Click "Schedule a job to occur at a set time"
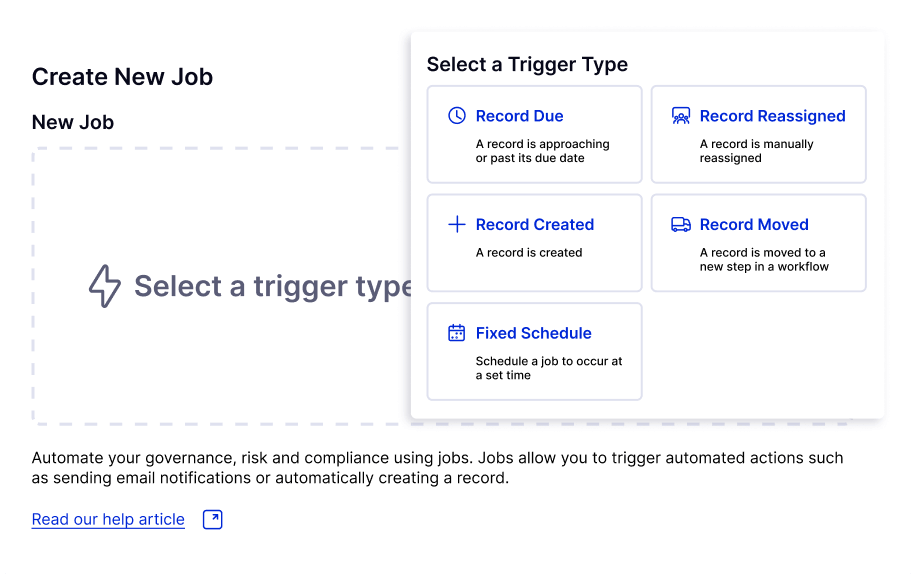Screen dimensions: 916x574 coord(548,368)
